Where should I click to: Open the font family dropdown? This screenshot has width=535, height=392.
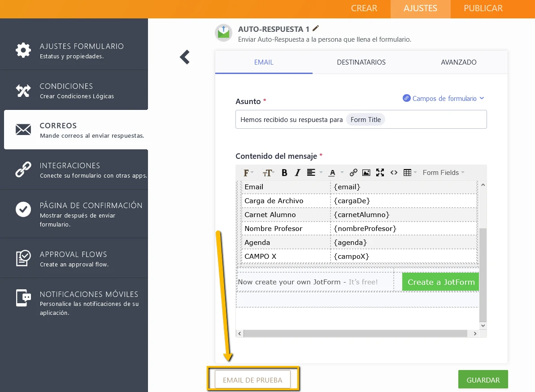click(248, 173)
